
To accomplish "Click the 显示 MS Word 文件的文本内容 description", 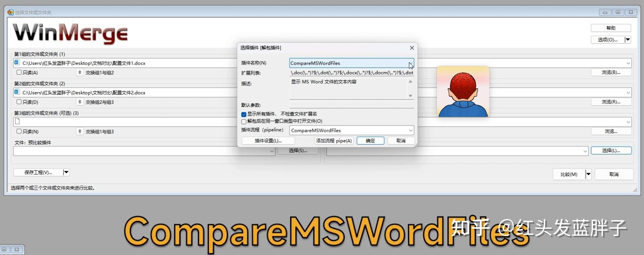I will (x=324, y=82).
